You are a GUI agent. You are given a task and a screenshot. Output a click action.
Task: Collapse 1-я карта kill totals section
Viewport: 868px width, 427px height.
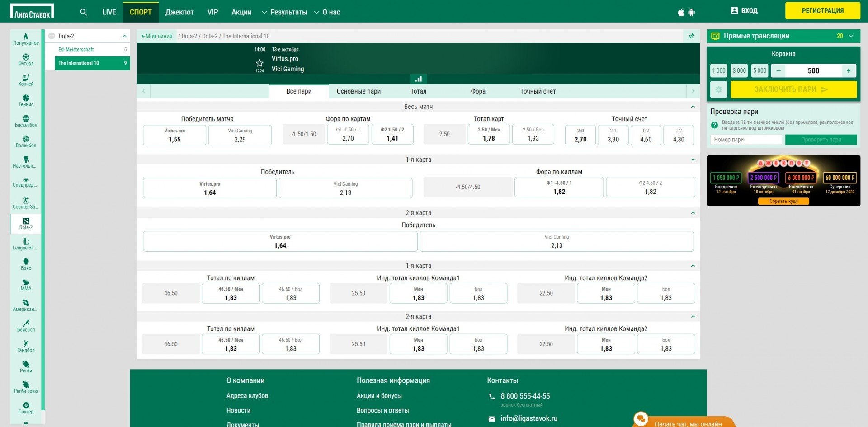[693, 266]
